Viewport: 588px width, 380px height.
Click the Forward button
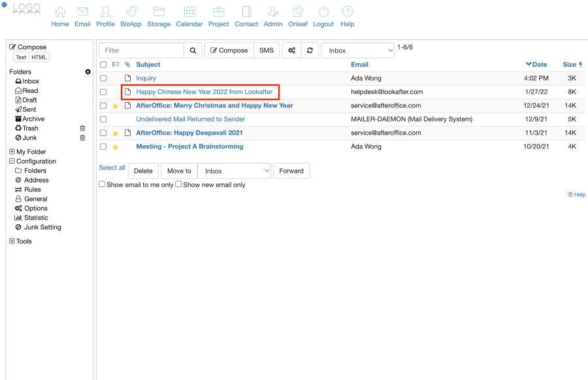[x=291, y=171]
